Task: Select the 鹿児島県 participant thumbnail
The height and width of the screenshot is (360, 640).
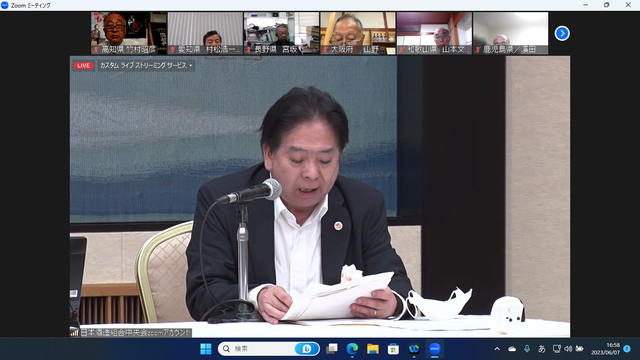Action: (511, 33)
